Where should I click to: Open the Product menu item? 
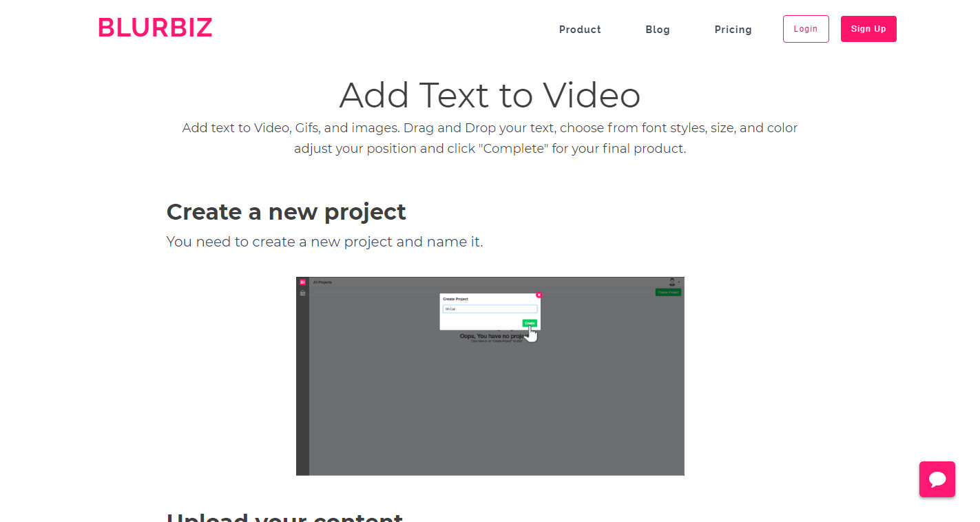pyautogui.click(x=580, y=30)
